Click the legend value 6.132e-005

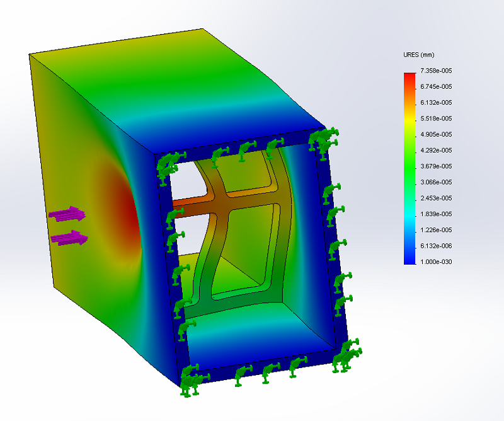click(436, 103)
